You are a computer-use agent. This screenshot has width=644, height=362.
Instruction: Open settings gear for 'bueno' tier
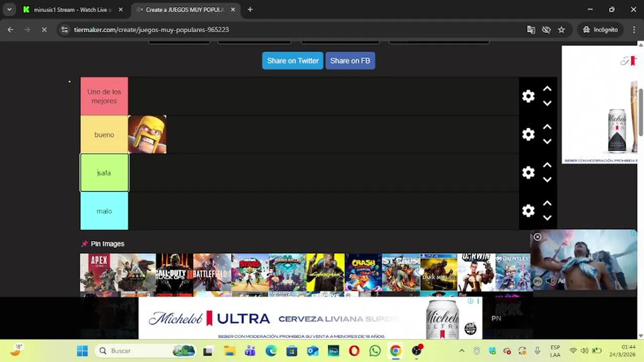528,134
